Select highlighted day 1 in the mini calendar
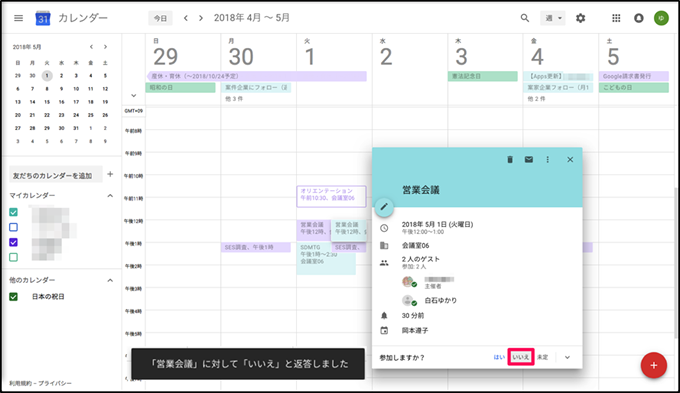 47,75
